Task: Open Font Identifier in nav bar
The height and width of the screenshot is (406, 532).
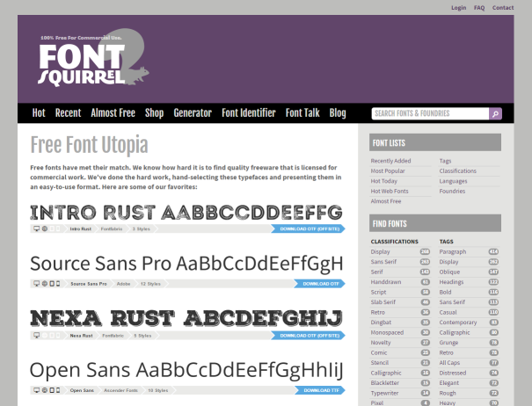Action: point(249,113)
